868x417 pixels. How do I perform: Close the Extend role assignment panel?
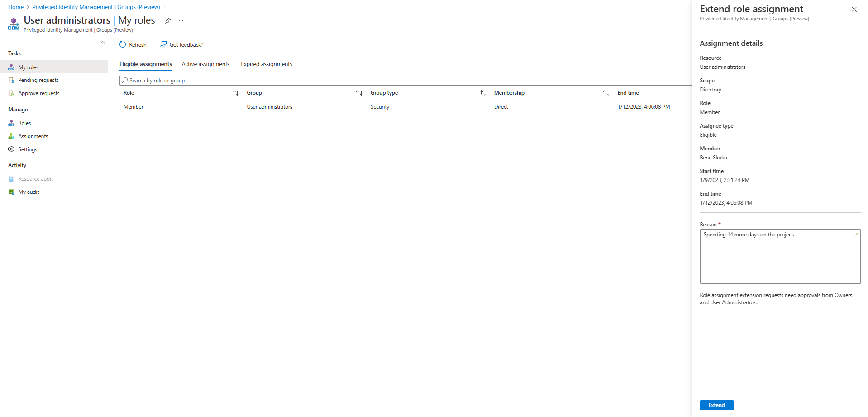tap(854, 10)
